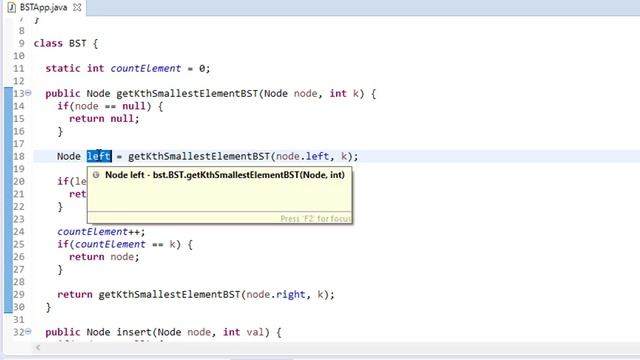640x360 pixels.
Task: Click line number 18 in the gutter
Action: point(19,156)
